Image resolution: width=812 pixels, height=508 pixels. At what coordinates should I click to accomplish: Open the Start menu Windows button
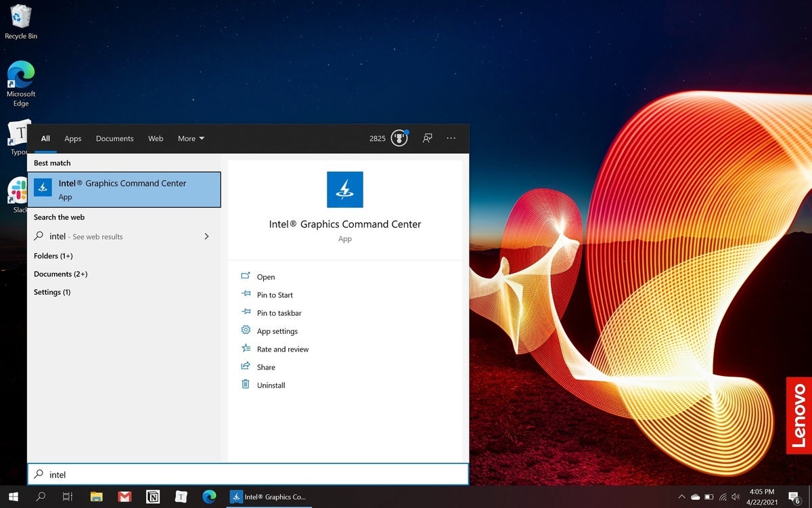tap(13, 496)
